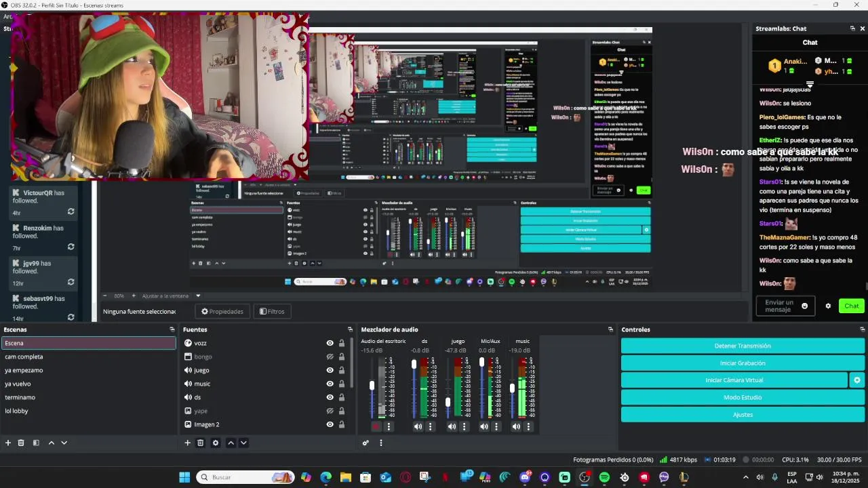
Task: Unlock the ds source
Action: pos(342,397)
